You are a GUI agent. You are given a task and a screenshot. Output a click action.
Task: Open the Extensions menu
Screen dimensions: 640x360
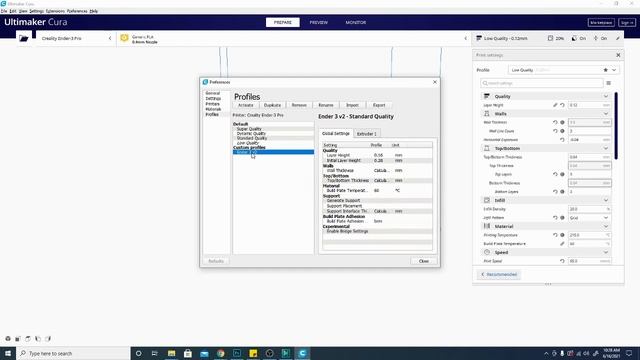point(55,11)
